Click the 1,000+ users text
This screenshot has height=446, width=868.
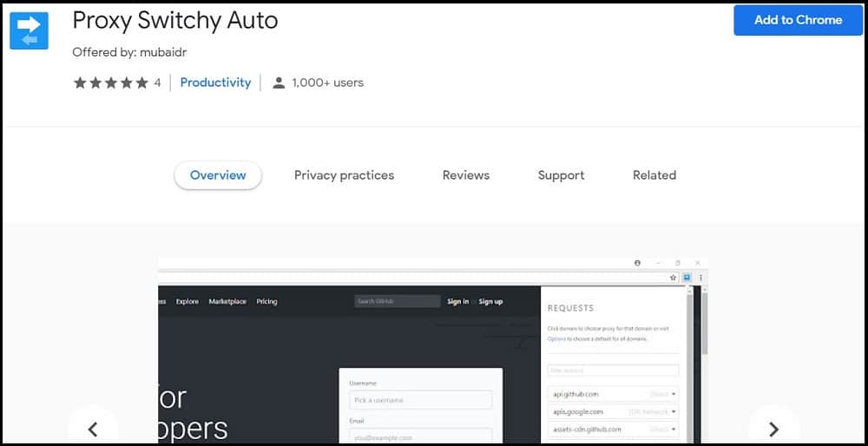click(x=328, y=83)
